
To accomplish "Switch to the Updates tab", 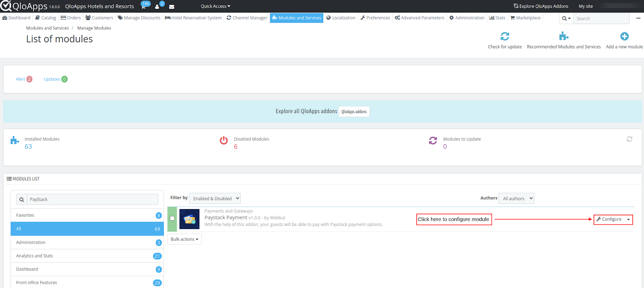I will [x=56, y=79].
